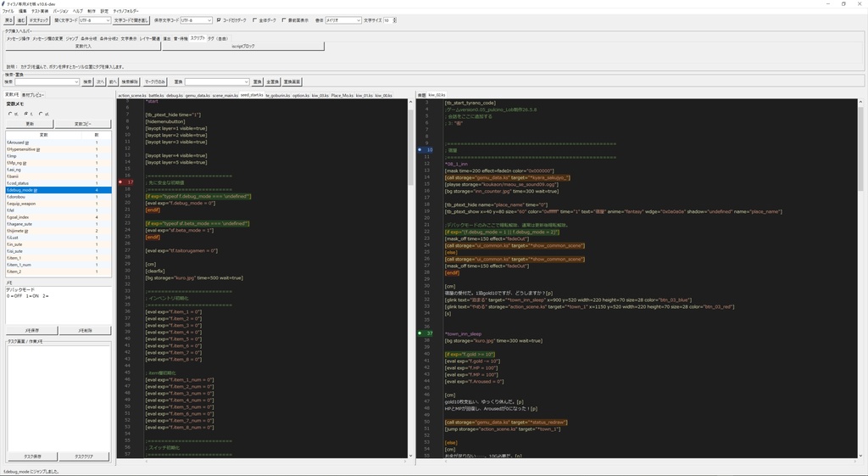
Task: Click the 更新 refresh variables button
Action: pyautogui.click(x=30, y=124)
